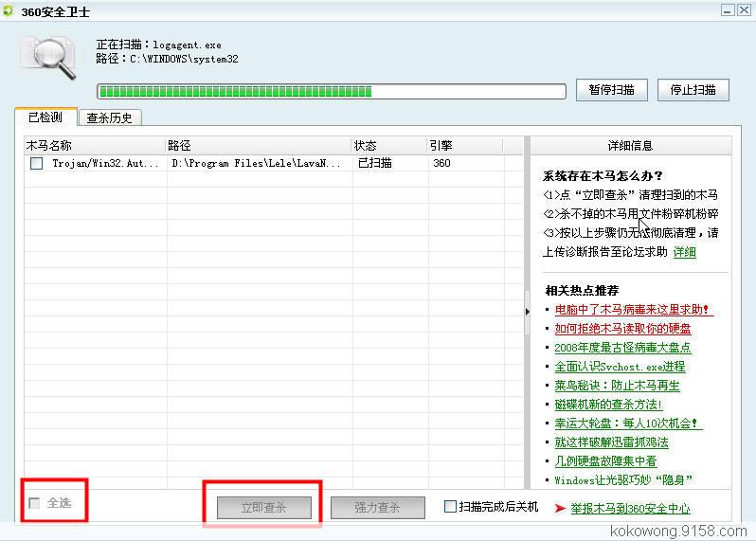Viewport: 756px width, 541px height.
Task: Click 举报木马到360安全中心 link
Action: coord(630,508)
